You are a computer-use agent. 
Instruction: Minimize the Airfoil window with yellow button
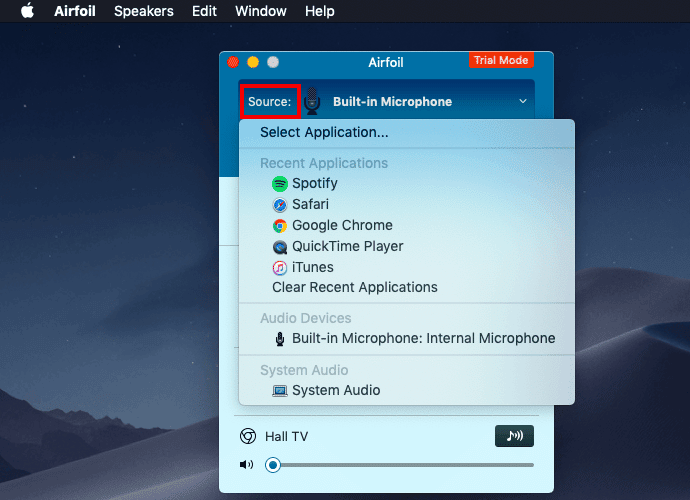[253, 62]
